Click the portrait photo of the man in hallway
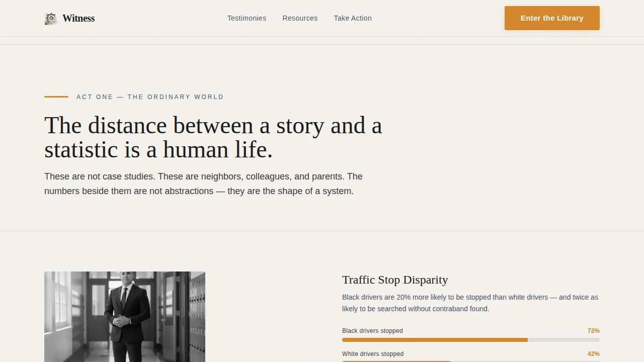 [x=125, y=317]
